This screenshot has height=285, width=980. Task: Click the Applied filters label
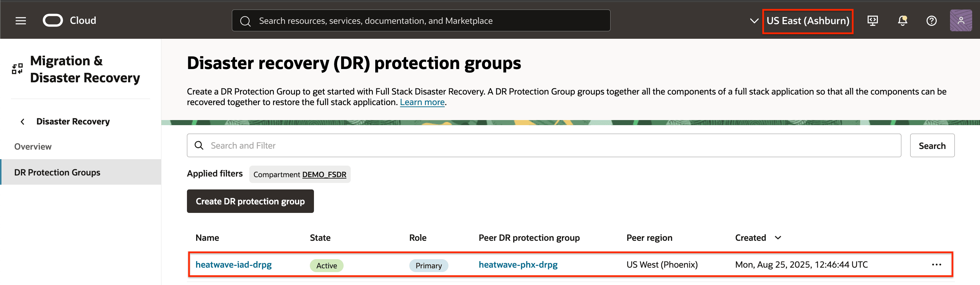[215, 174]
